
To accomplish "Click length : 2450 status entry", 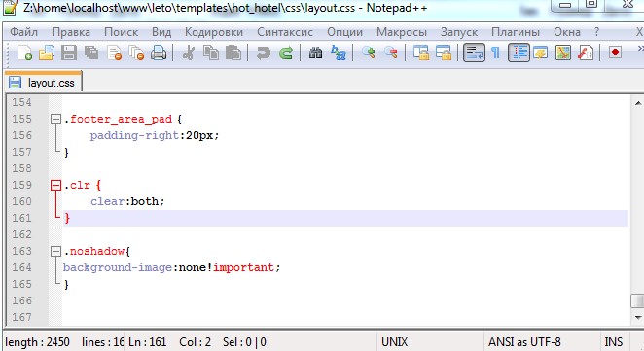I will 37,342.
